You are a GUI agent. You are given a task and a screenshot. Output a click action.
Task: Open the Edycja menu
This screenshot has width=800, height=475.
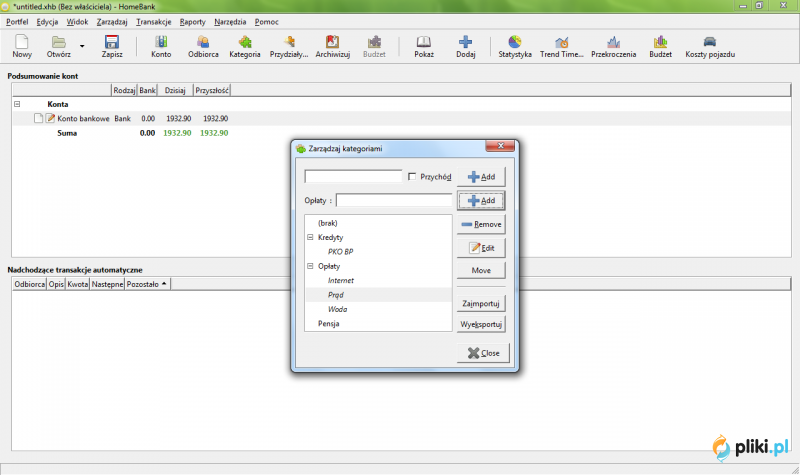(47, 22)
